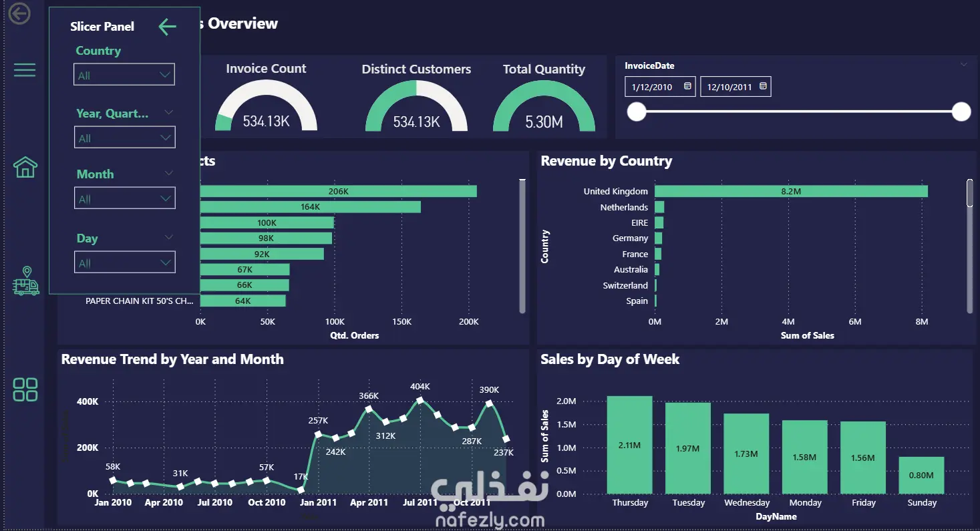Click the Slicer Panel title
980x531 pixels.
102,27
